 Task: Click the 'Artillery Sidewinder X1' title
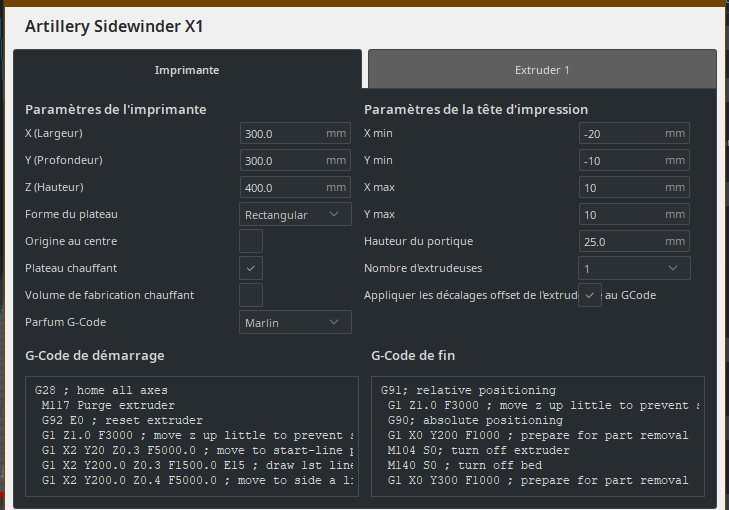[x=114, y=26]
